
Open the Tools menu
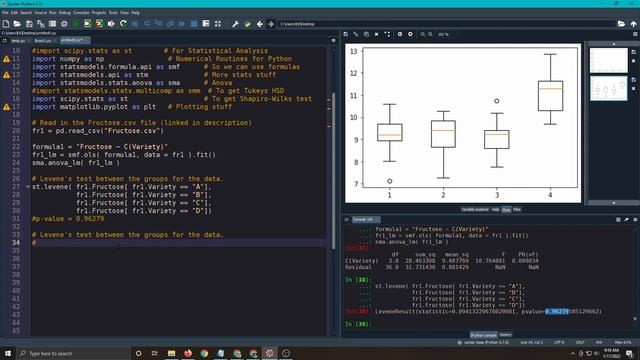coord(113,13)
